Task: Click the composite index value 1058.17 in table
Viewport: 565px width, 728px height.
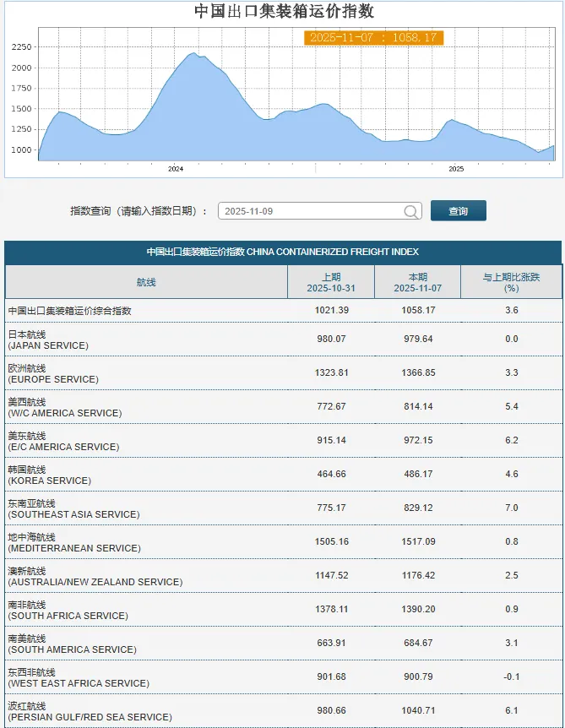Action: (418, 310)
